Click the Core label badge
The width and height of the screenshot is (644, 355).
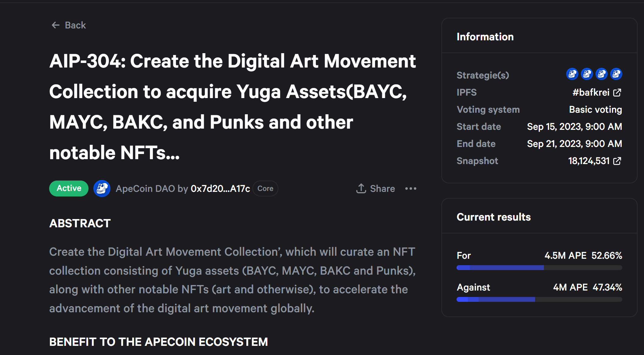(x=265, y=188)
